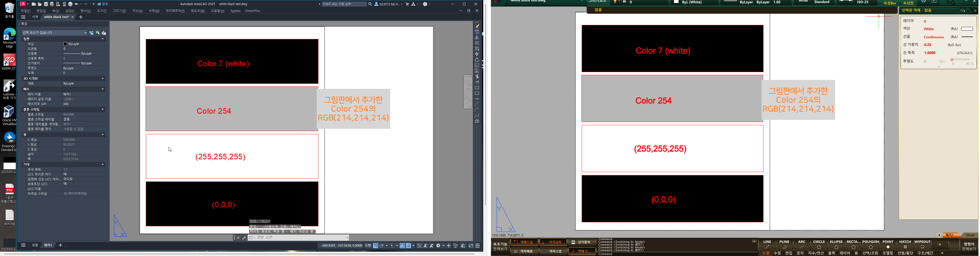The image size is (980, 256).
Task: Toggle the 객체스냅 button in right CAD window
Action: (x=524, y=242)
